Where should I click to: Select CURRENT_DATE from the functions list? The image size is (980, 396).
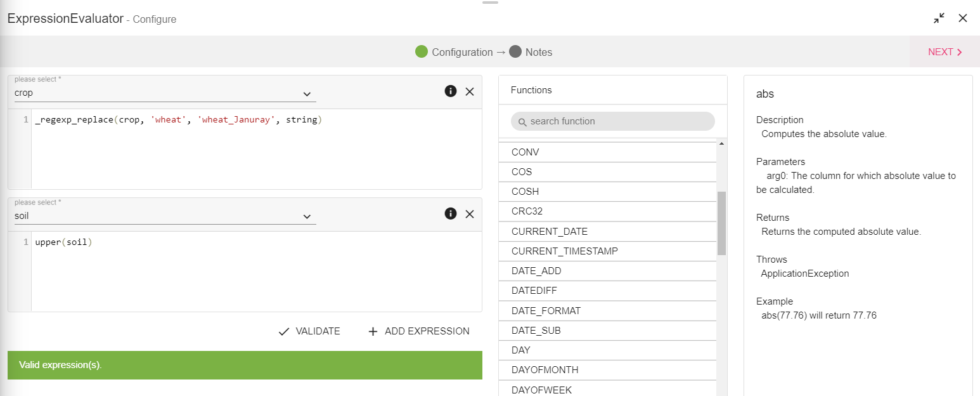550,232
